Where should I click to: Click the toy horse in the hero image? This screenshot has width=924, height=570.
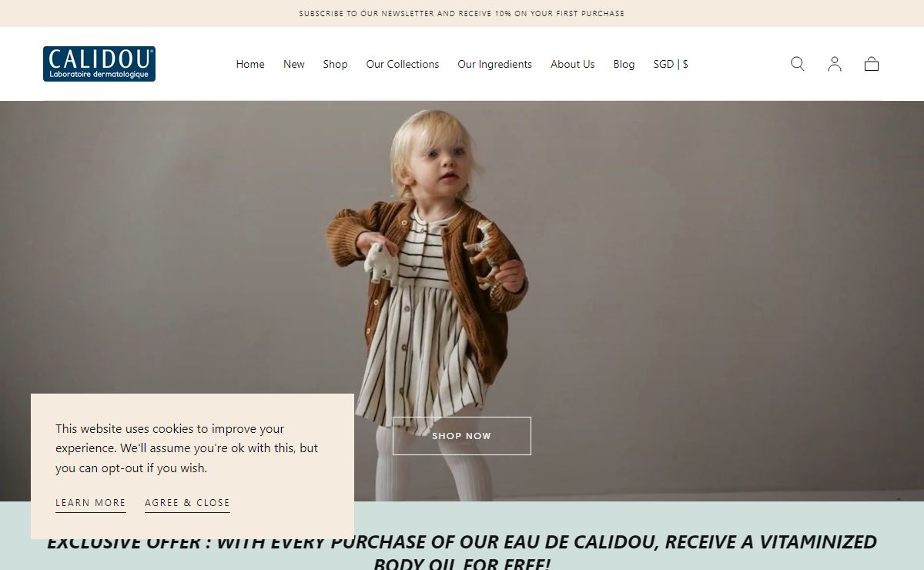(x=484, y=254)
